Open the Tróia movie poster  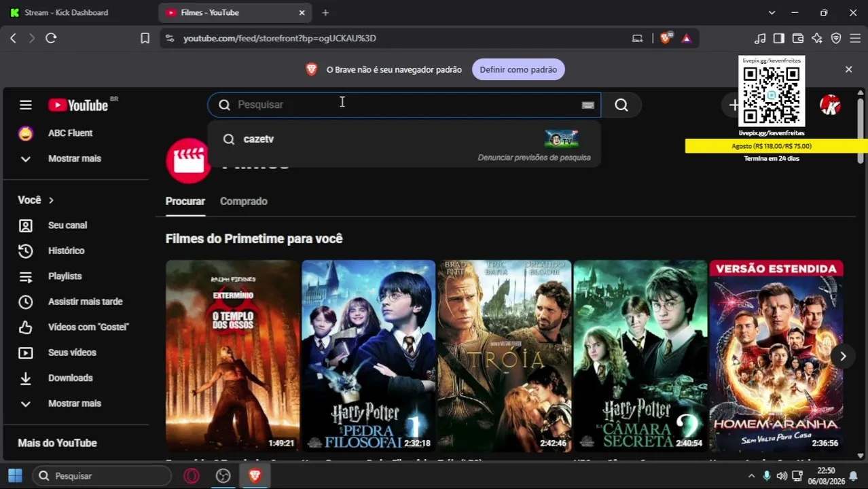pos(504,356)
